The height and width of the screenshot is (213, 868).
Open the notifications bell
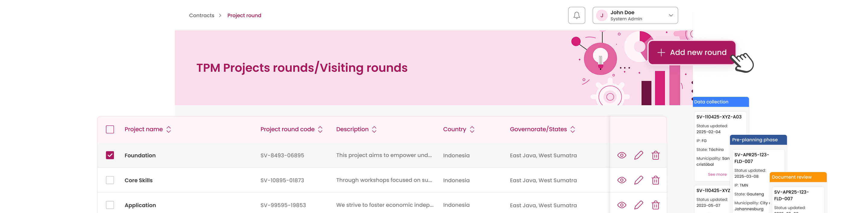[577, 15]
